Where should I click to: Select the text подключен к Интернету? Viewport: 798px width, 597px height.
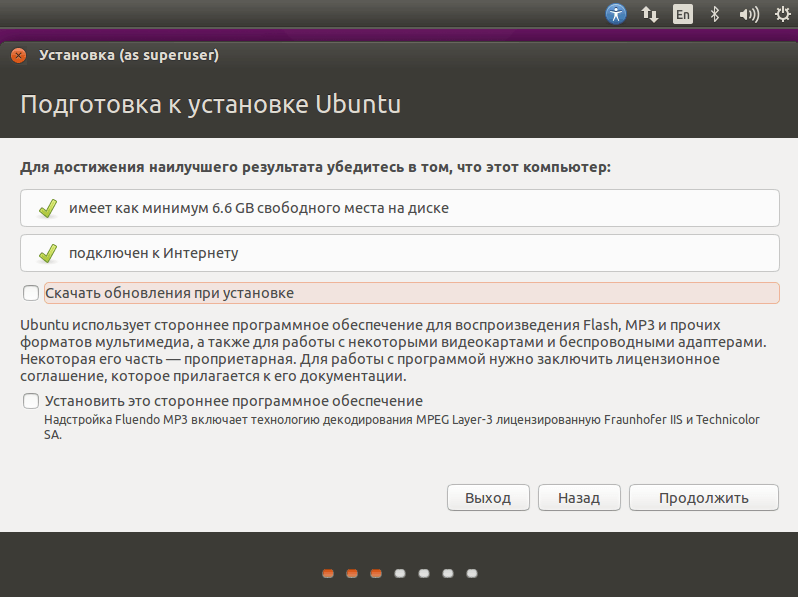tap(154, 253)
